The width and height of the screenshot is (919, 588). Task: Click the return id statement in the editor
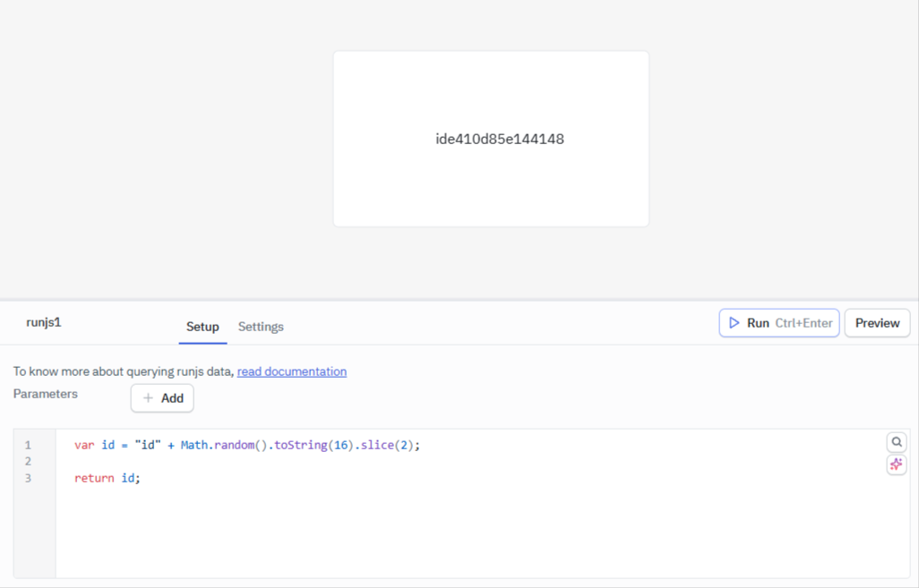(107, 478)
